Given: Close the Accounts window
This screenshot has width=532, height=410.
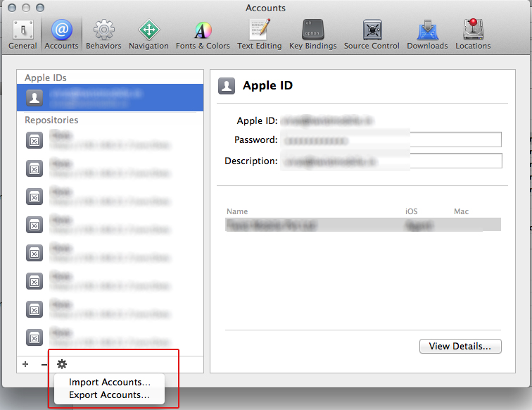Looking at the screenshot, I should point(12,8).
